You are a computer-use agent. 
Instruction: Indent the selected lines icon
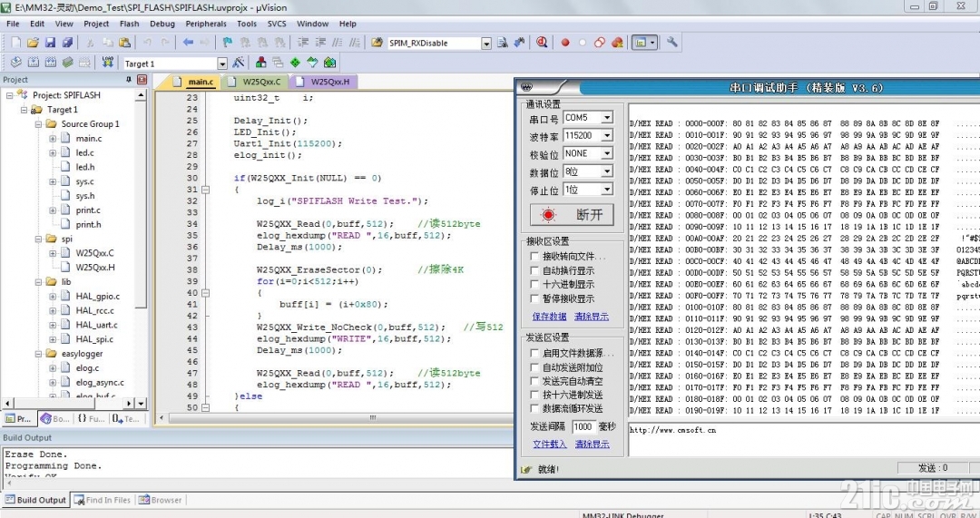303,43
